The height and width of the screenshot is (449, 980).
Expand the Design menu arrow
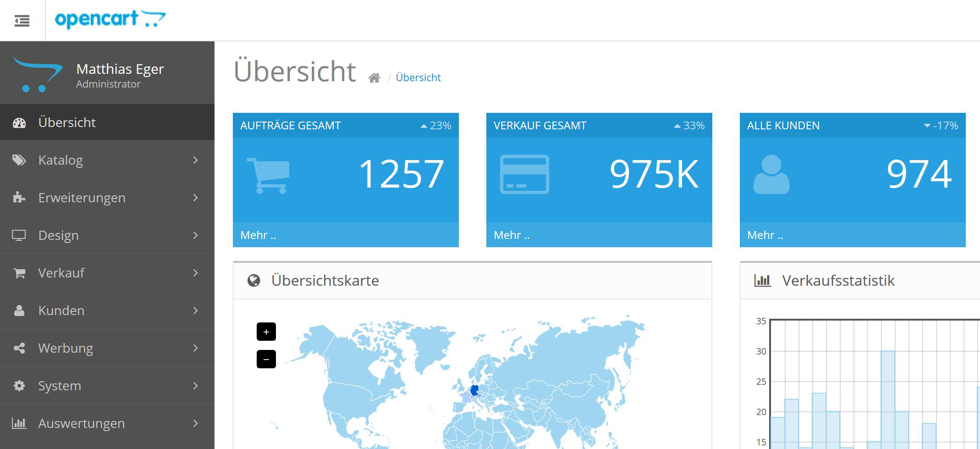click(196, 235)
